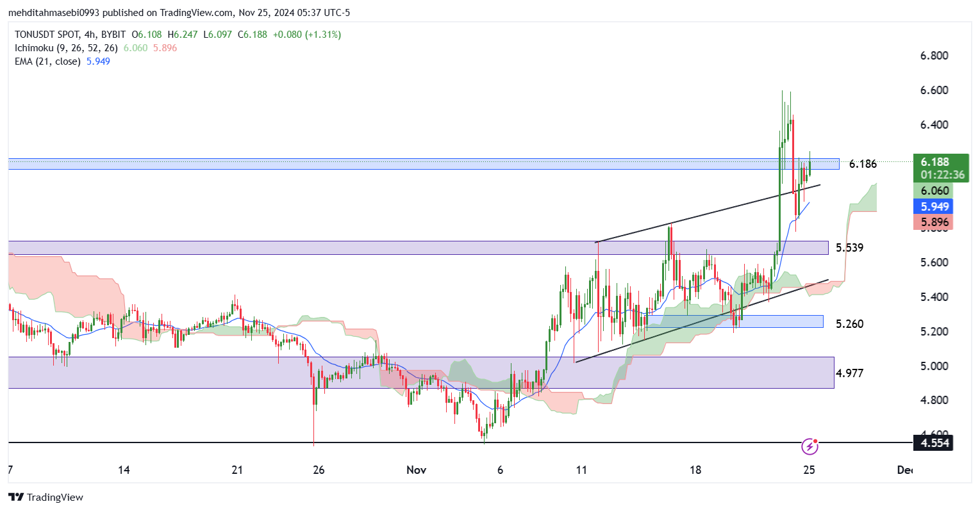Click the 4.800 price axis value
Viewport: 980px width, 511px height.
[934, 400]
